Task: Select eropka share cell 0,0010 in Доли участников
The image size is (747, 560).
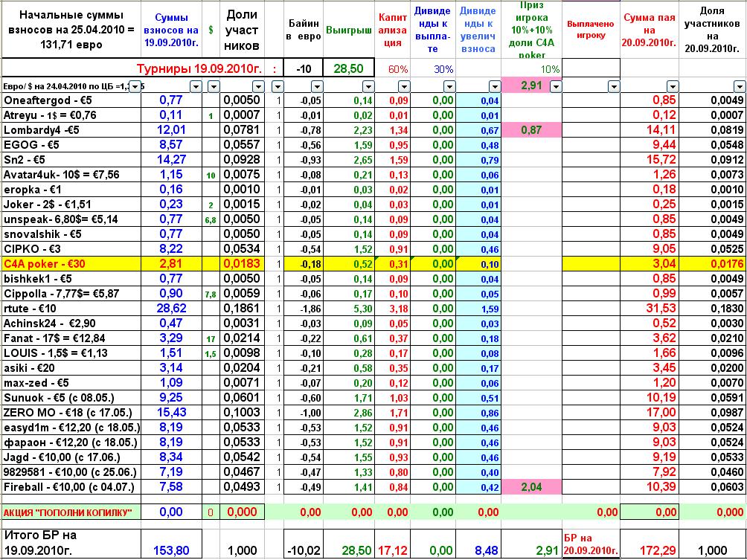Action: tap(242, 189)
